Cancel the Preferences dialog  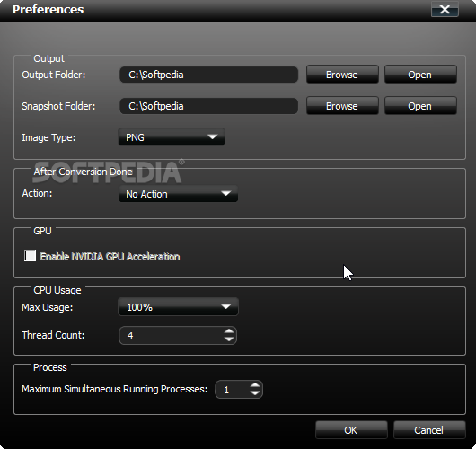click(429, 430)
